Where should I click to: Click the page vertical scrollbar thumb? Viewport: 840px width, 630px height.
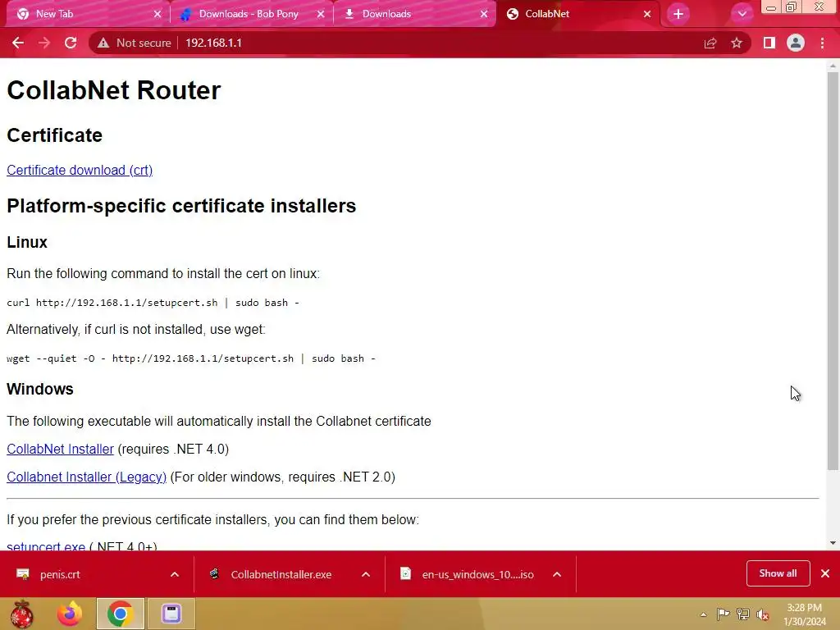click(x=833, y=272)
